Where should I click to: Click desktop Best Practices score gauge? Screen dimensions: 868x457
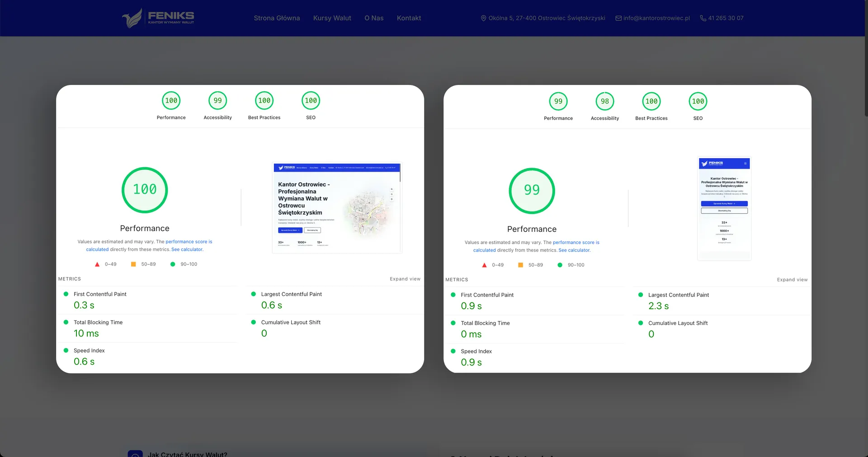pos(264,101)
